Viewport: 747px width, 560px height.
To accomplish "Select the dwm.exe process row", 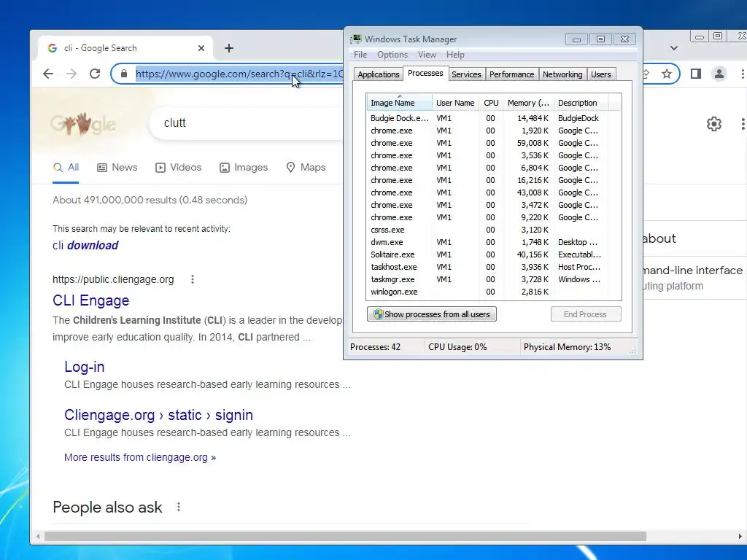I will [x=488, y=242].
